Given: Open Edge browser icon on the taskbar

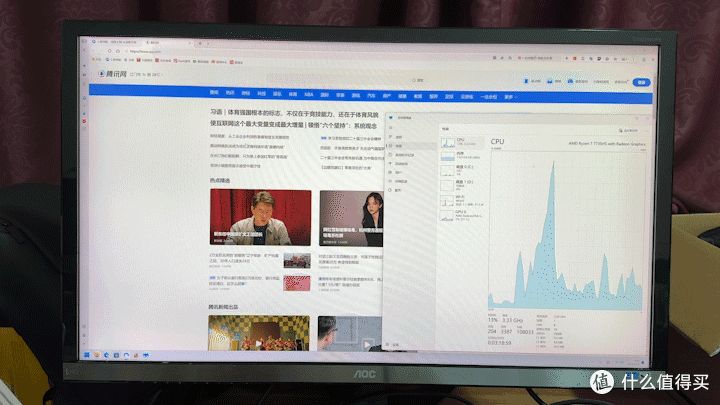Looking at the screenshot, I should click(x=107, y=355).
